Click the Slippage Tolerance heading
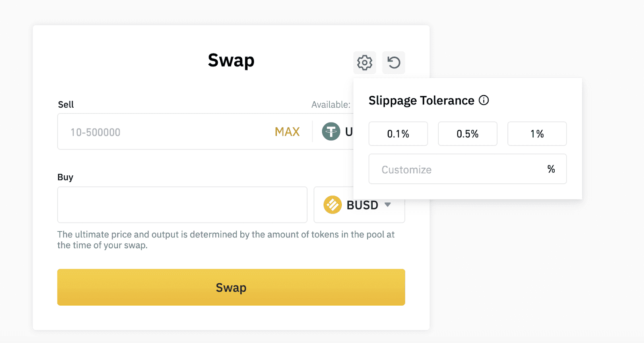644x343 pixels. click(x=421, y=100)
